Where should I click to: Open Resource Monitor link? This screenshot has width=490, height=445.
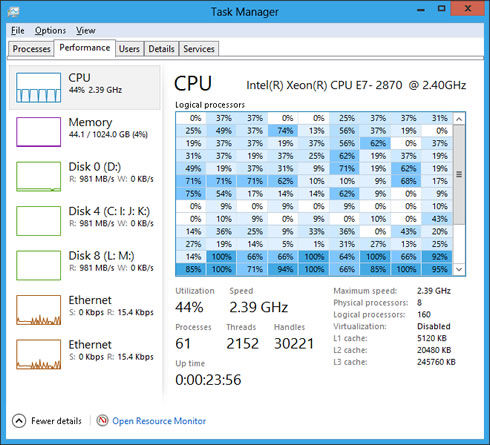pyautogui.click(x=159, y=421)
